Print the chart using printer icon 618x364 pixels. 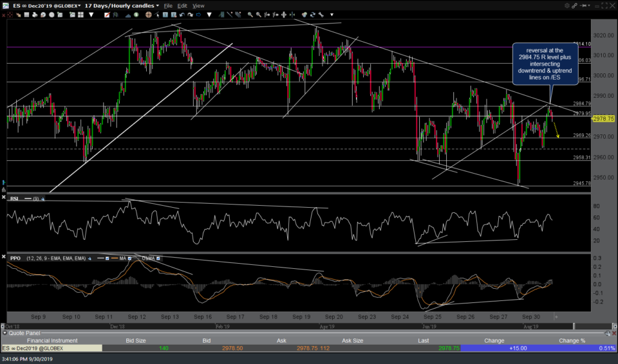tap(35, 15)
